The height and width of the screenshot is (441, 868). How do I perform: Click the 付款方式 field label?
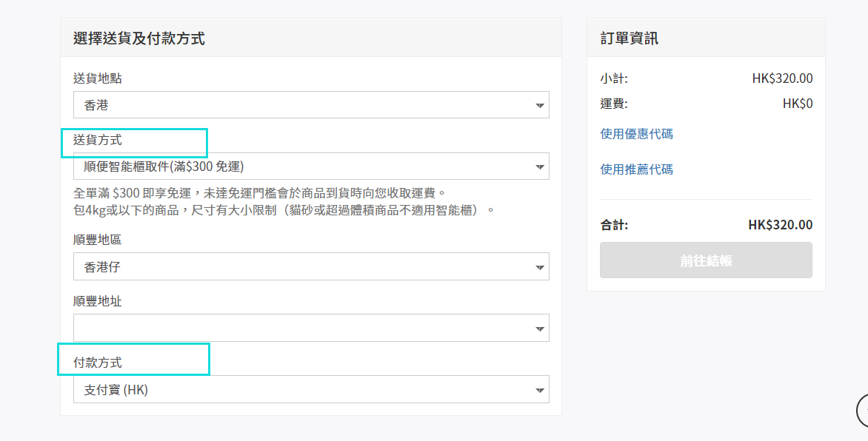98,363
